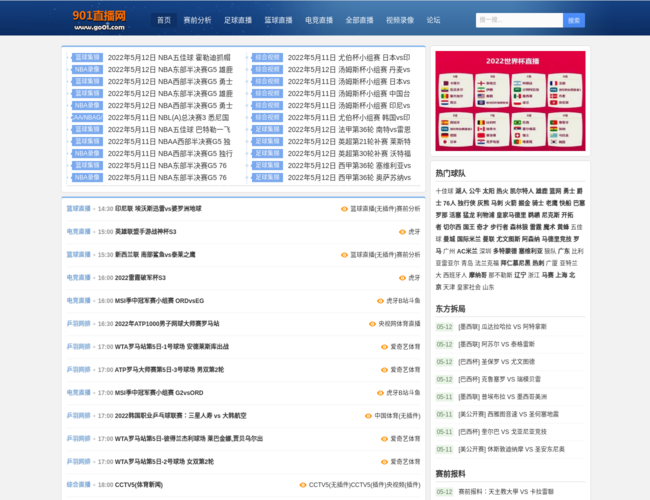Screen dimensions: 650x500
Task: Click the 901直播网 site logo
Action: [x=100, y=19]
